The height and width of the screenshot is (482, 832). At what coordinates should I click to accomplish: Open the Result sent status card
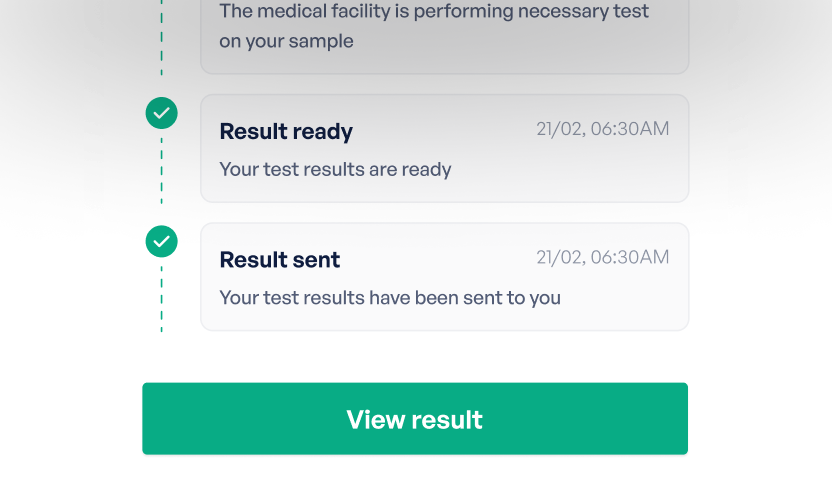point(444,277)
